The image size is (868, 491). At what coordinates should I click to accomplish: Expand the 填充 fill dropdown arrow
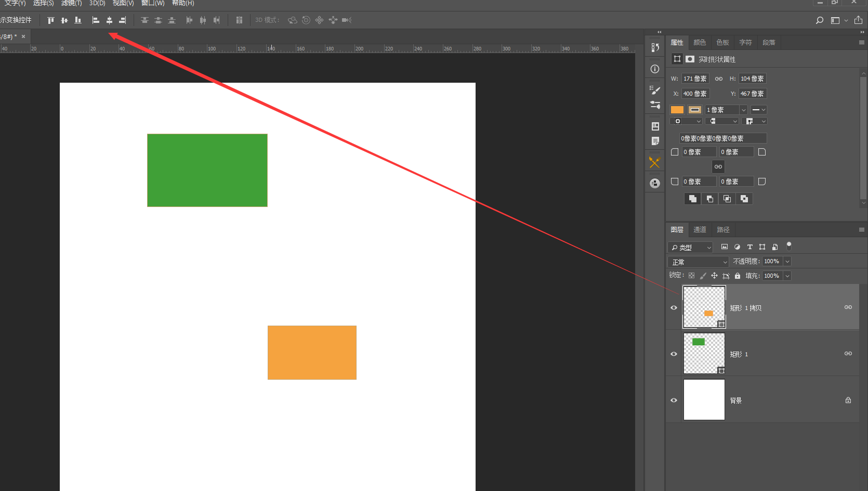(x=787, y=276)
